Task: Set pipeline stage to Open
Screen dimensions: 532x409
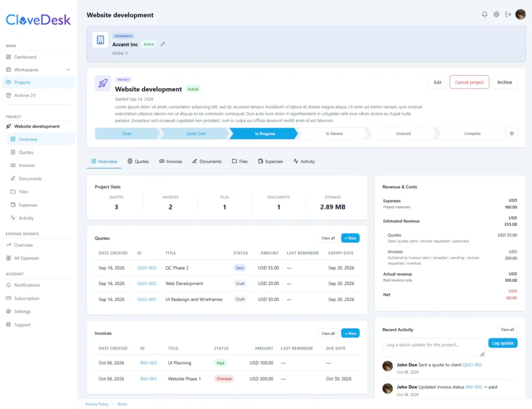Action: (x=127, y=133)
